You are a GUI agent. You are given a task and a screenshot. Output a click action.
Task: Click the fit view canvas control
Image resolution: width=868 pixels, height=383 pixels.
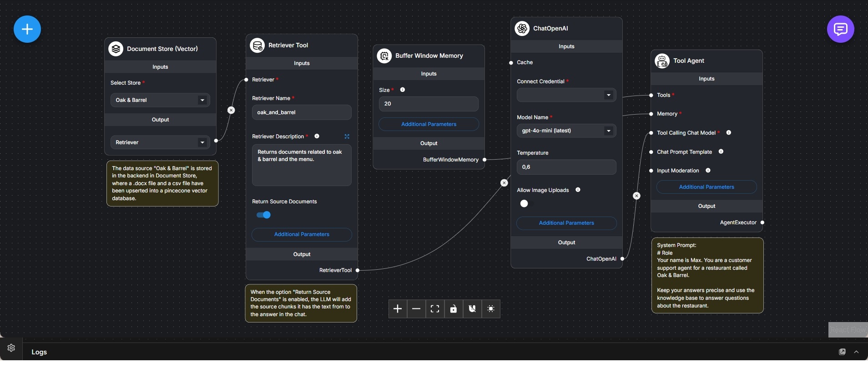[435, 309]
